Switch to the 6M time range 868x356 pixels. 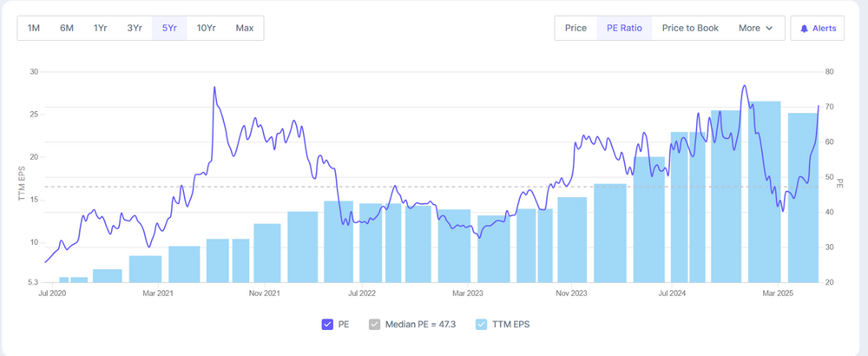(67, 28)
